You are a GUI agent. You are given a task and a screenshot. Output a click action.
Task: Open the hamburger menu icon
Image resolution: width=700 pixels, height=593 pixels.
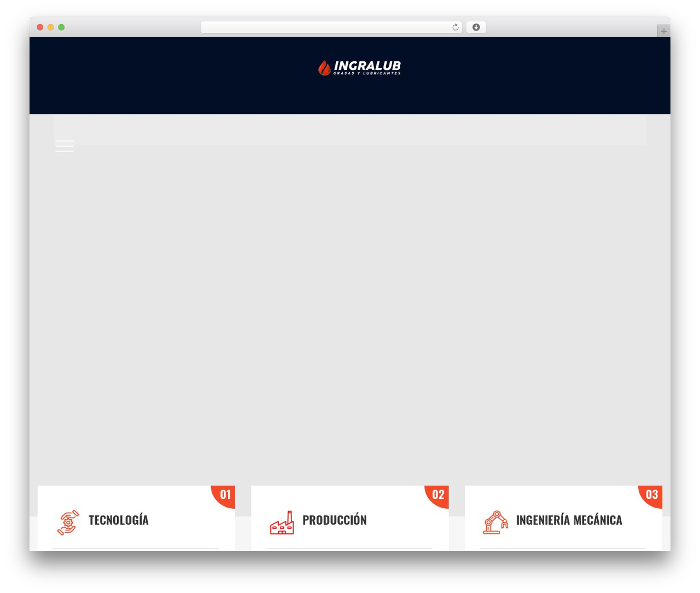[x=65, y=146]
